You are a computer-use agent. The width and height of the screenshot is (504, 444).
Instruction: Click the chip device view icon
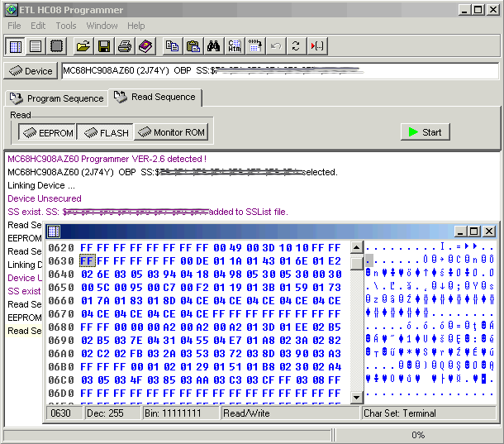coord(56,46)
